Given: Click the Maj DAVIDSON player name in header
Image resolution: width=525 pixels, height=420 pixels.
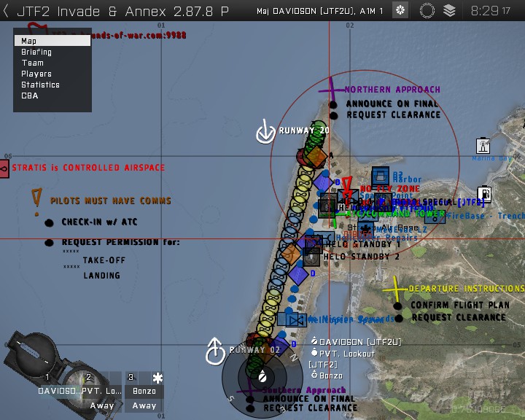Looking at the screenshot, I should 319,11.
